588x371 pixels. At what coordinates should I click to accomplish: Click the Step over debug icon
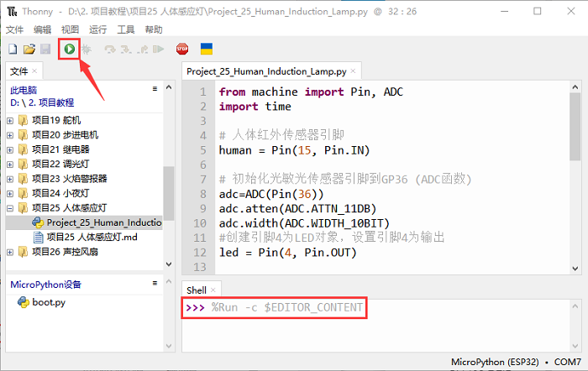point(109,50)
